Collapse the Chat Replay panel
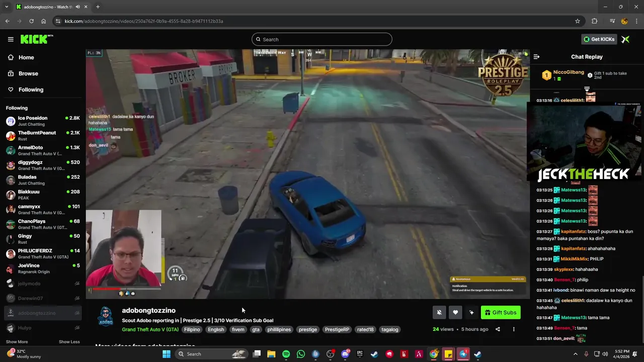The width and height of the screenshot is (644, 362). pyautogui.click(x=536, y=57)
